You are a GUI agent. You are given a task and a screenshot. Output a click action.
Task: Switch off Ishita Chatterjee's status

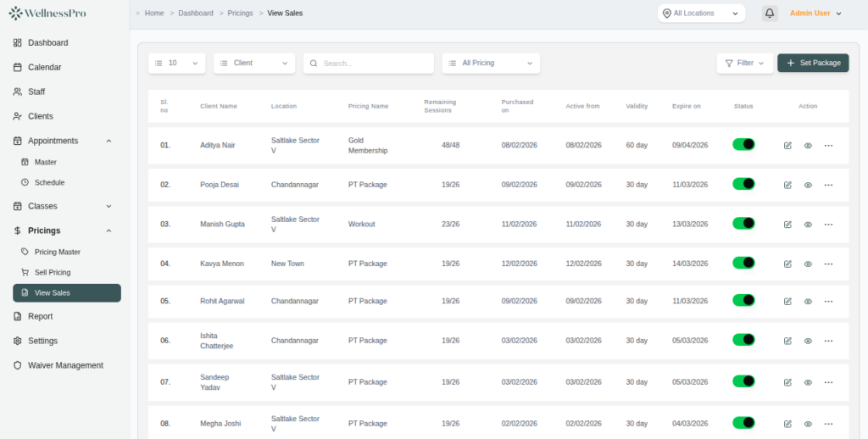(743, 340)
